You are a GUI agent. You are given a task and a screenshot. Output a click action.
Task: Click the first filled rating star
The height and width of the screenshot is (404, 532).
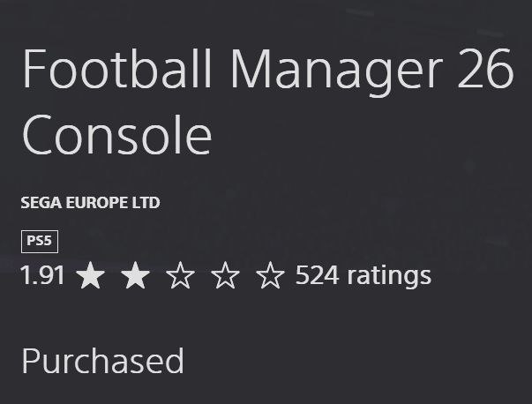point(90,276)
